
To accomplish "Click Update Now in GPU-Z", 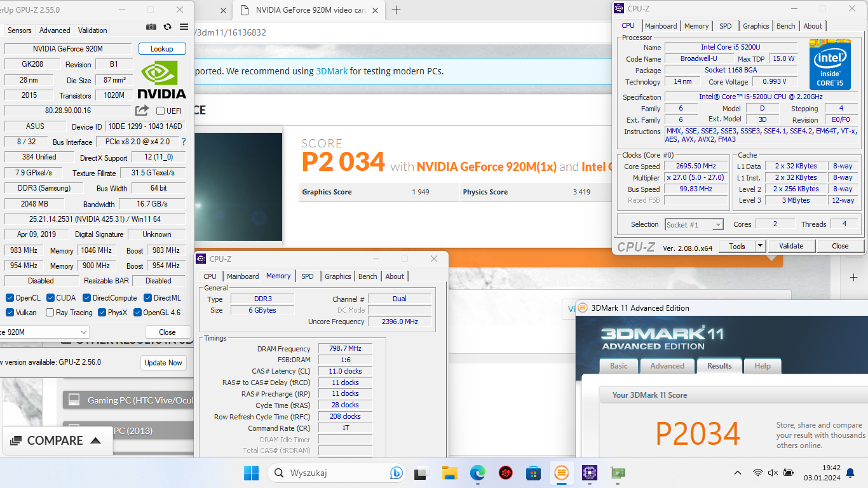I will 163,363.
